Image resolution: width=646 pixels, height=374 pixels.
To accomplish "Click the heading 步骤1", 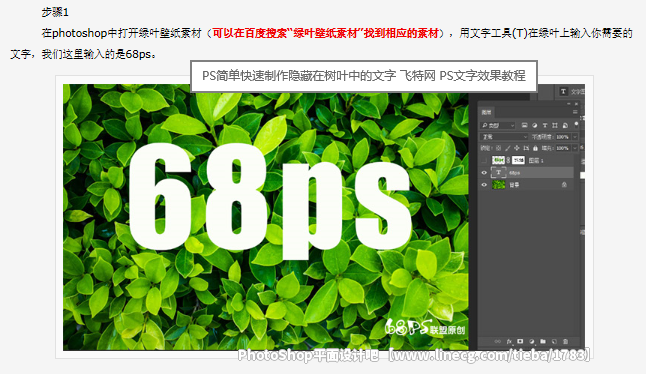I will pos(55,12).
